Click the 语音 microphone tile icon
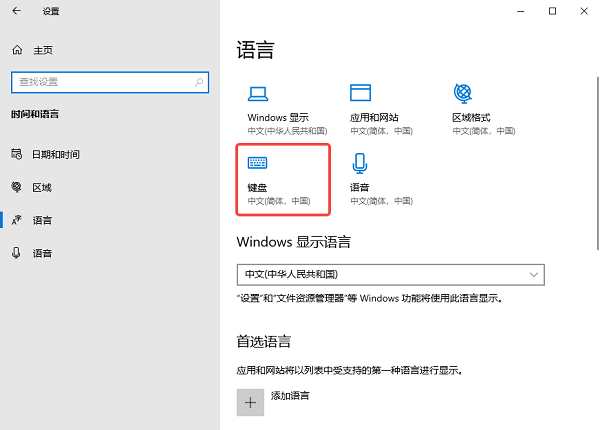 coord(360,163)
